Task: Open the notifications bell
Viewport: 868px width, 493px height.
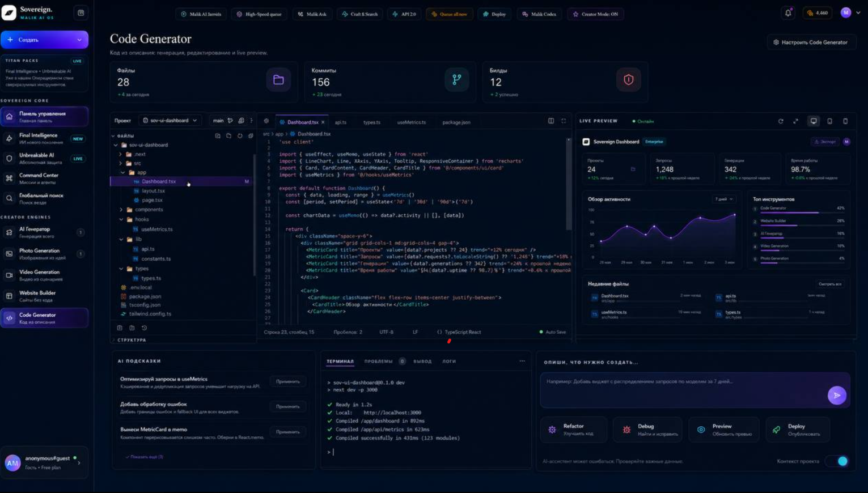Action: 788,13
